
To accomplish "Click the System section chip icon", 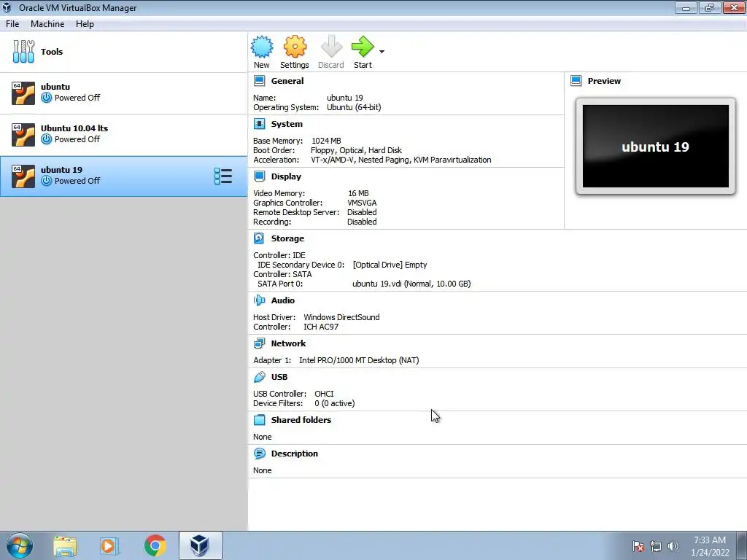I will point(259,124).
